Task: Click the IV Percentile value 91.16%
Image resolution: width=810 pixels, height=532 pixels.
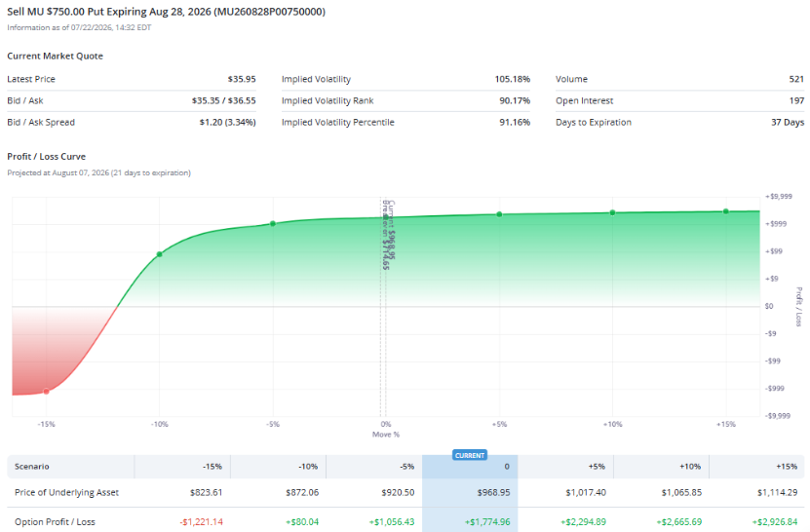Action: coord(515,123)
